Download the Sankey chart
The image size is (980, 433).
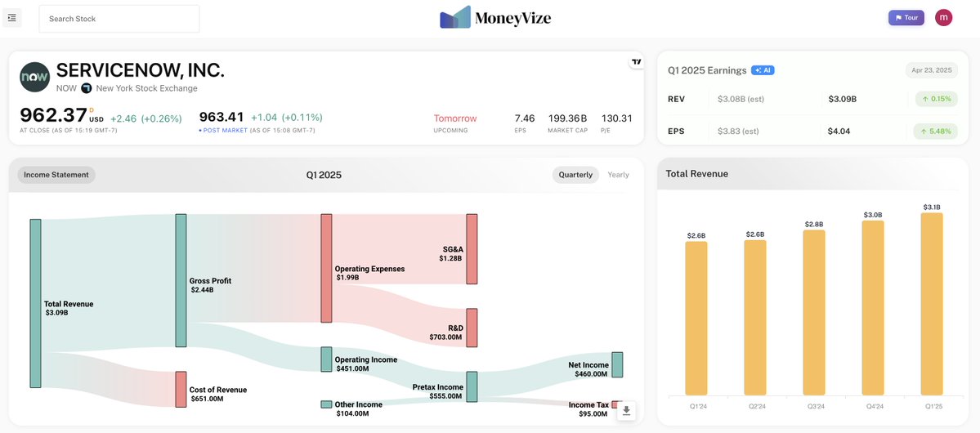pos(626,410)
